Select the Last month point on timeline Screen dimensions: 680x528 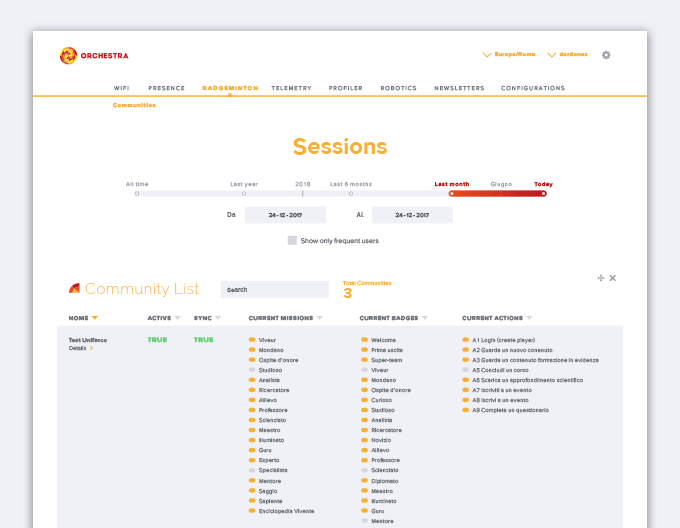pos(451,193)
